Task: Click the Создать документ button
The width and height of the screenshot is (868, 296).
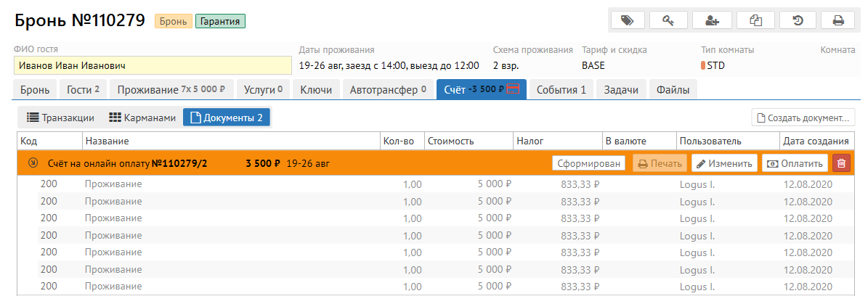Action: coord(803,118)
